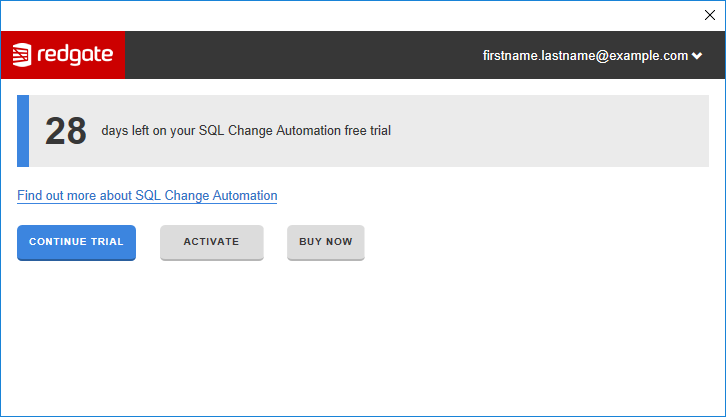The height and width of the screenshot is (417, 726).
Task: Click the Redgate logo icon
Action: 22,55
